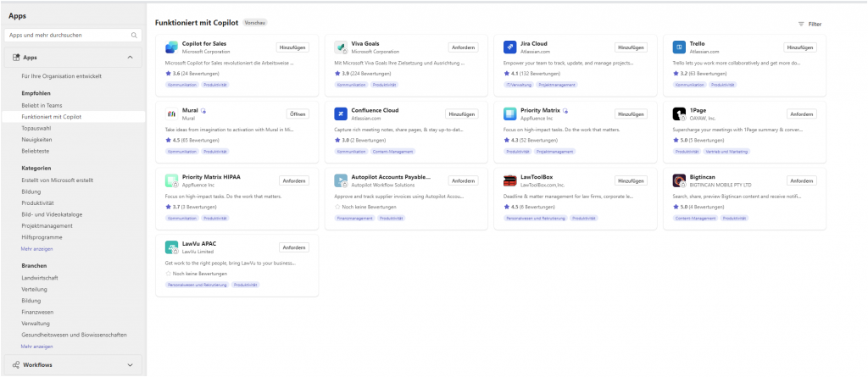Screen dimensions: 868x377
Task: Open the Jira Cloud app icon
Action: coord(509,47)
